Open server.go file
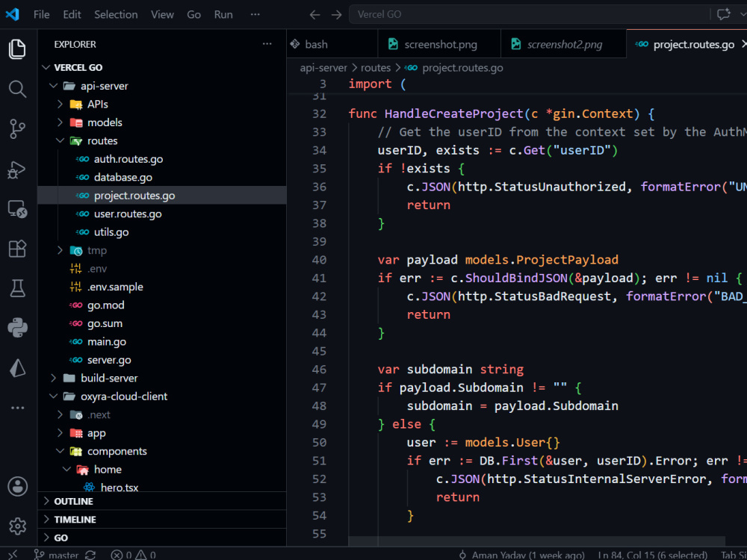 (x=162, y=360)
